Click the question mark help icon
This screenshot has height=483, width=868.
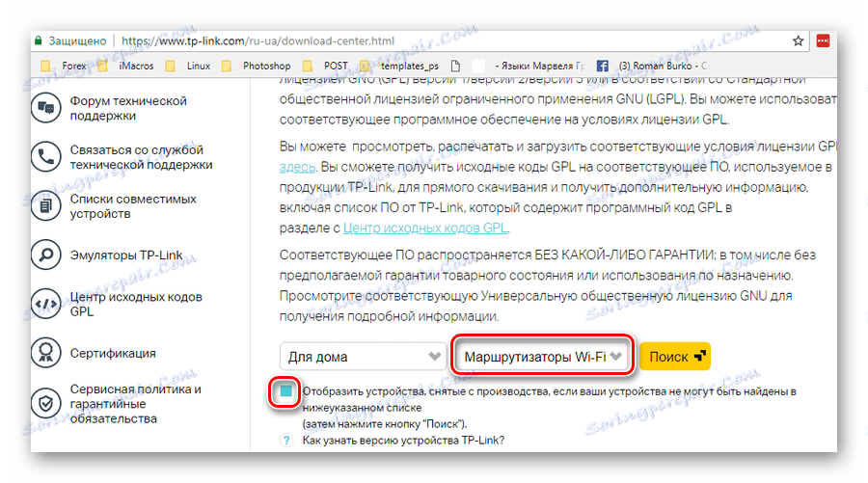(x=286, y=441)
